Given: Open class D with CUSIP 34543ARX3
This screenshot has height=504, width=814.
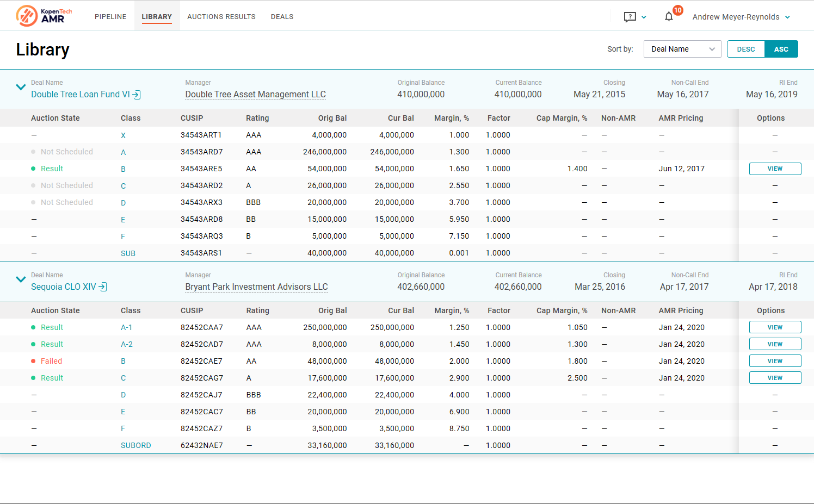Looking at the screenshot, I should click(123, 203).
